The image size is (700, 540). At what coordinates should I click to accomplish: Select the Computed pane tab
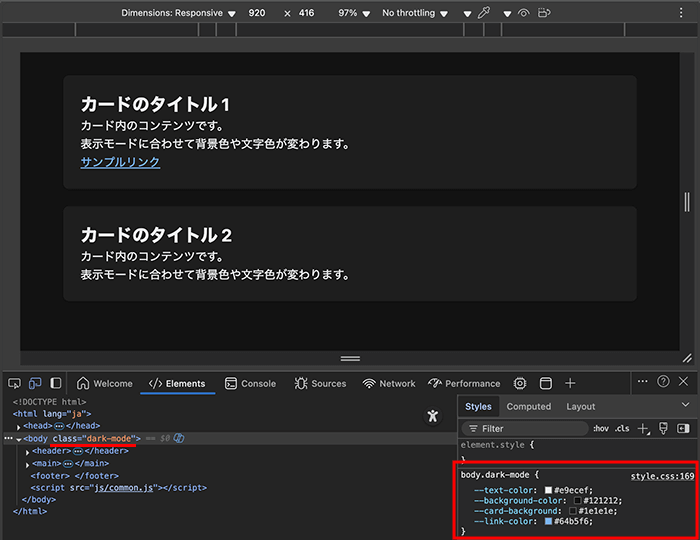point(529,407)
